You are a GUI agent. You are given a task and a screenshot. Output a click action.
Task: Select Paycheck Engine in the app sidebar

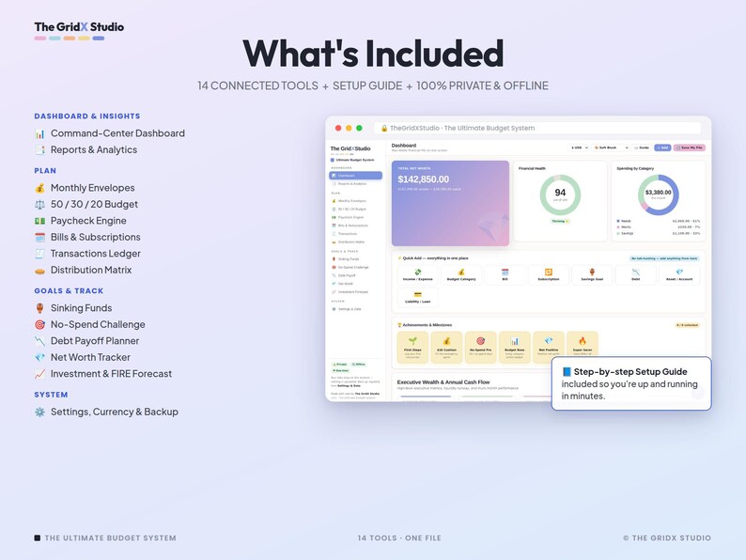point(355,217)
